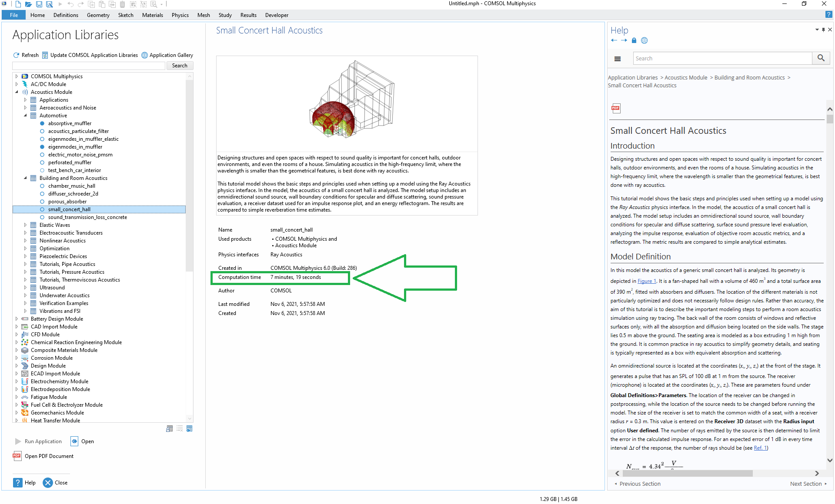
Task: Click the concert hall model thumbnail
Action: [347, 103]
